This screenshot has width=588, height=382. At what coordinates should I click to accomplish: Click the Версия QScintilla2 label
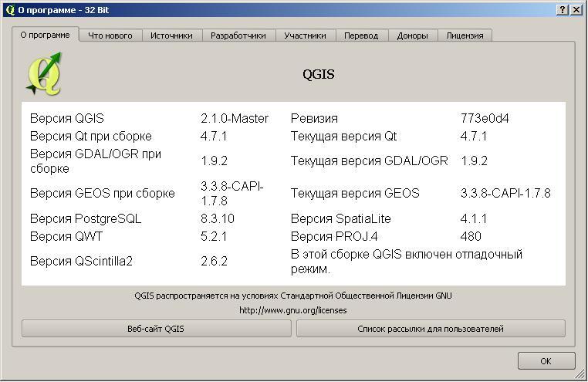coord(81,262)
